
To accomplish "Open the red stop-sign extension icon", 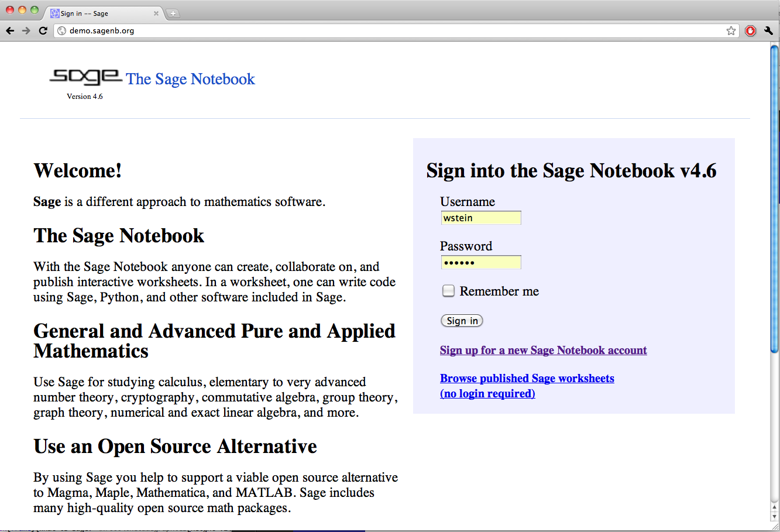I will tap(751, 30).
